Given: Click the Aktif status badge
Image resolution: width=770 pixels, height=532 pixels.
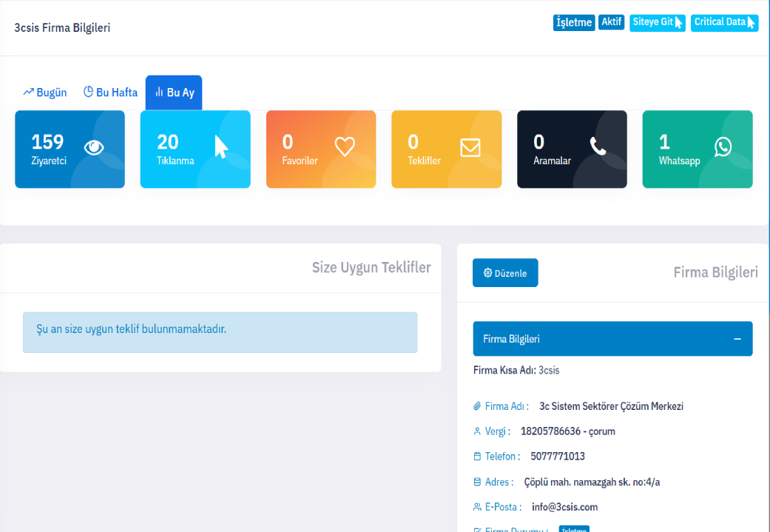Looking at the screenshot, I should 611,22.
